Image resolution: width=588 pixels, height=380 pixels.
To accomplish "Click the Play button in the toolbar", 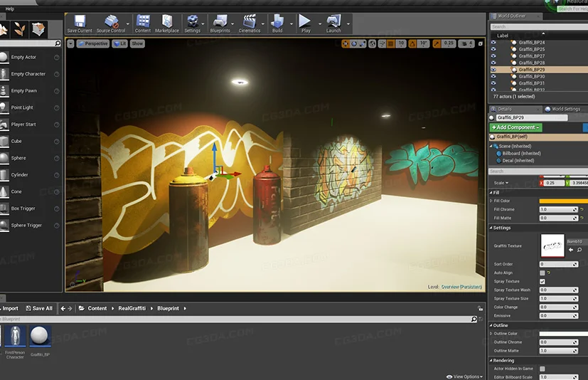I will coord(306,23).
